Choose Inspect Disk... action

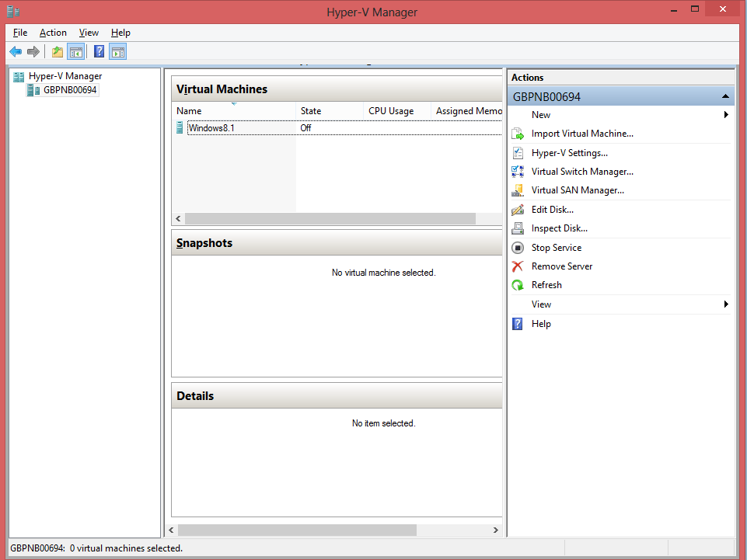[560, 228]
